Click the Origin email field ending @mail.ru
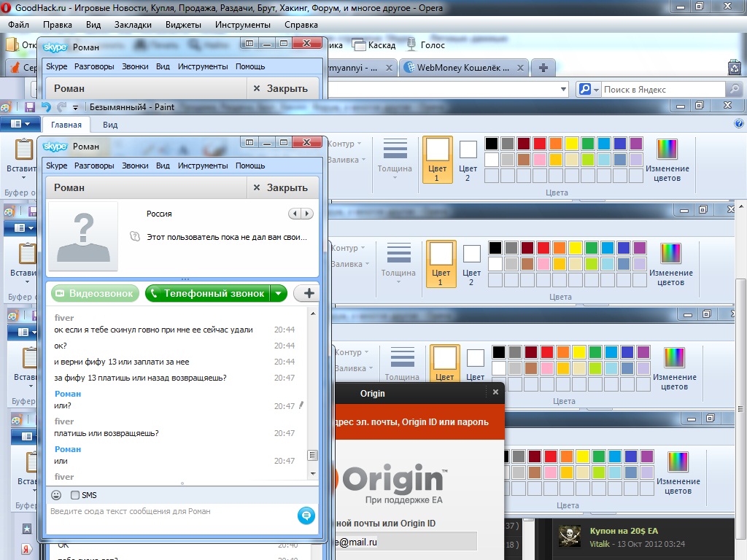 point(406,542)
